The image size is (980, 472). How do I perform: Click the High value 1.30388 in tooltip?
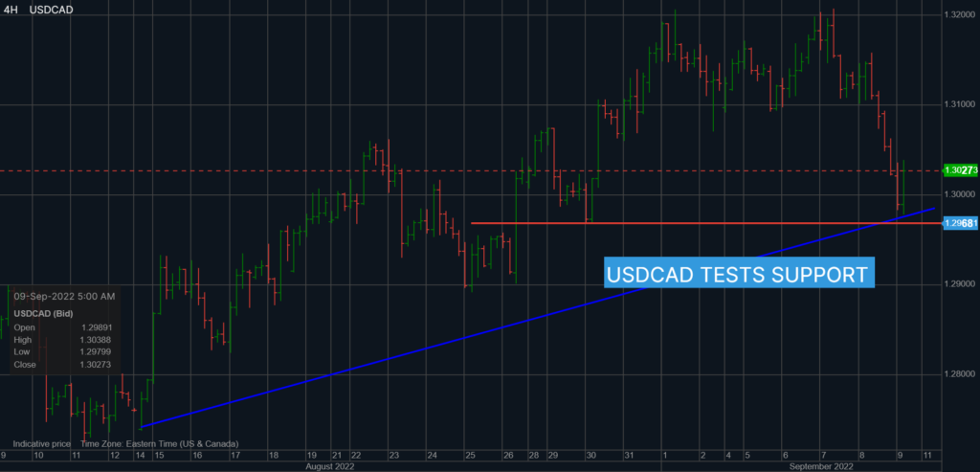(97, 340)
